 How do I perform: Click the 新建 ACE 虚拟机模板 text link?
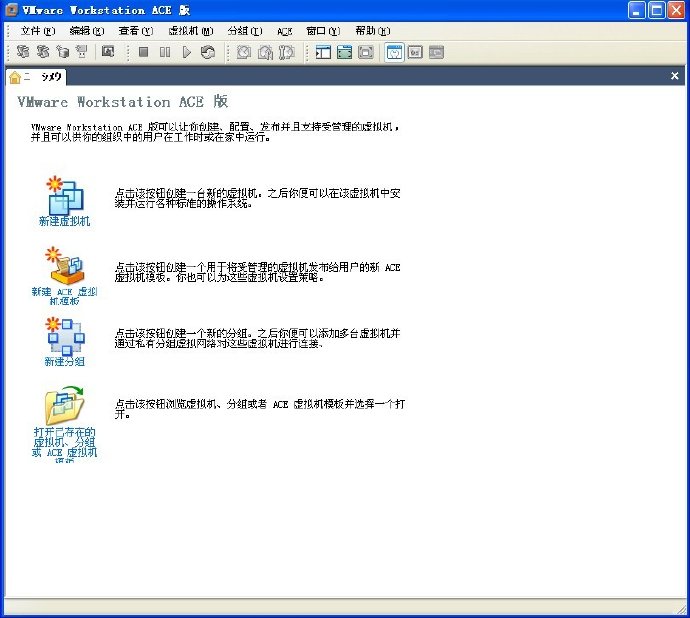click(x=64, y=296)
